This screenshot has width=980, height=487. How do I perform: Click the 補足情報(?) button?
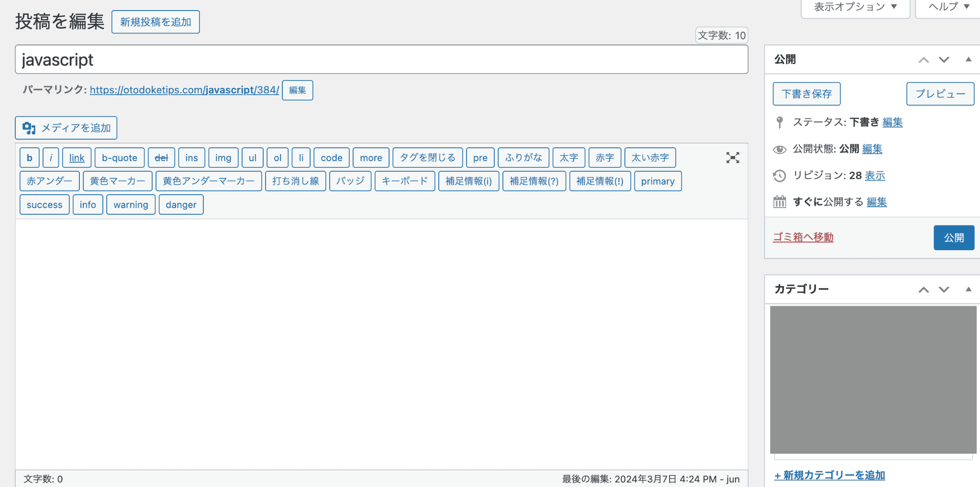[535, 181]
